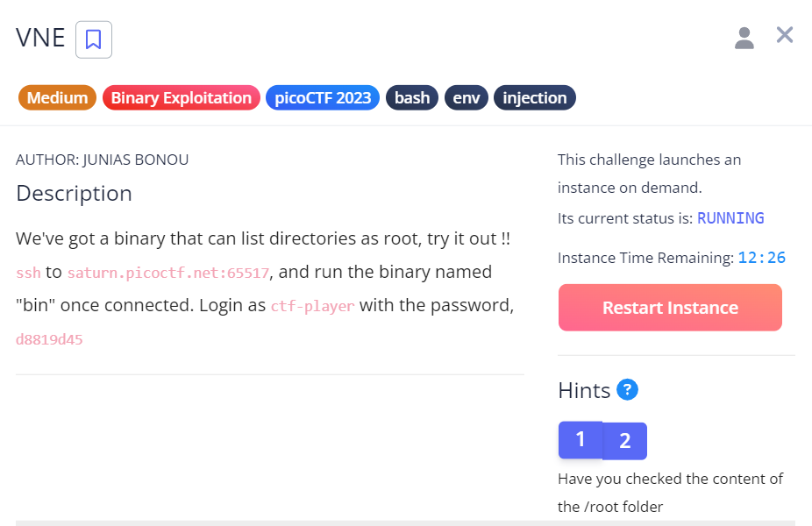Open the user profile icon
This screenshot has height=526, width=812.
click(744, 39)
